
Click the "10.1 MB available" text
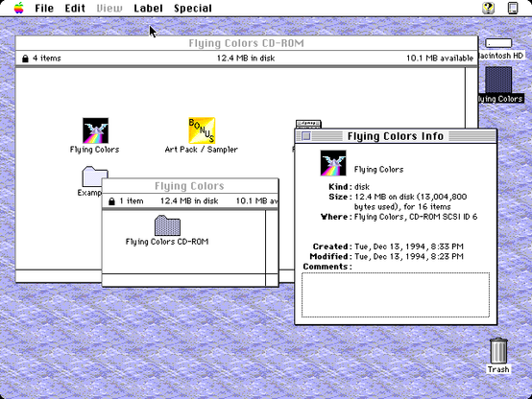pos(440,59)
